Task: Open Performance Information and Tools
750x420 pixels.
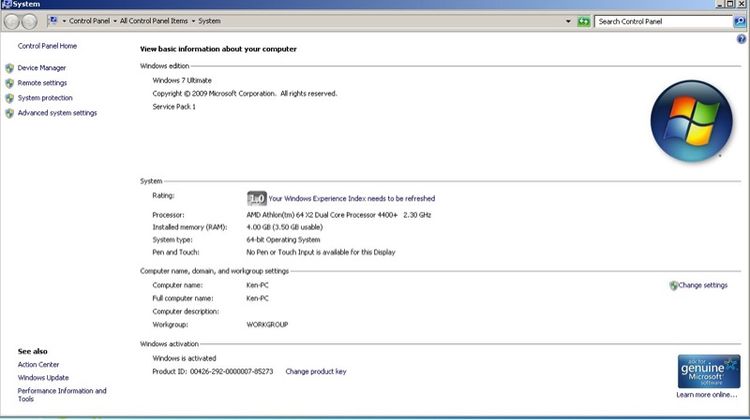Action: [x=62, y=395]
